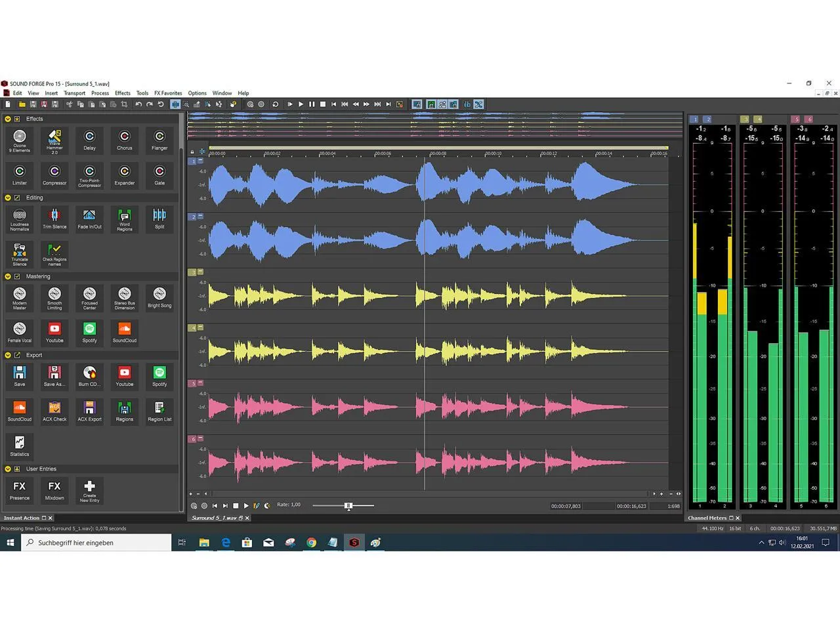Toggle the Export group edit checkbox
Image resolution: width=840 pixels, height=630 pixels.
click(17, 355)
